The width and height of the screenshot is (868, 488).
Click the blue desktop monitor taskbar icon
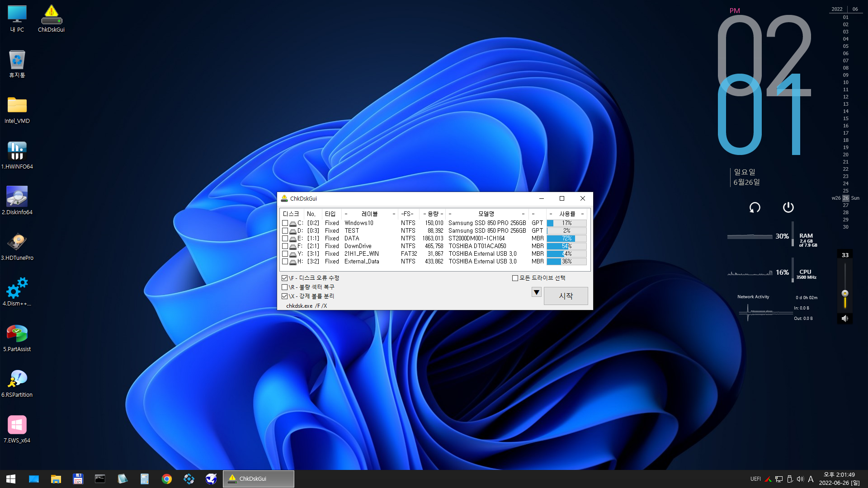[34, 479]
